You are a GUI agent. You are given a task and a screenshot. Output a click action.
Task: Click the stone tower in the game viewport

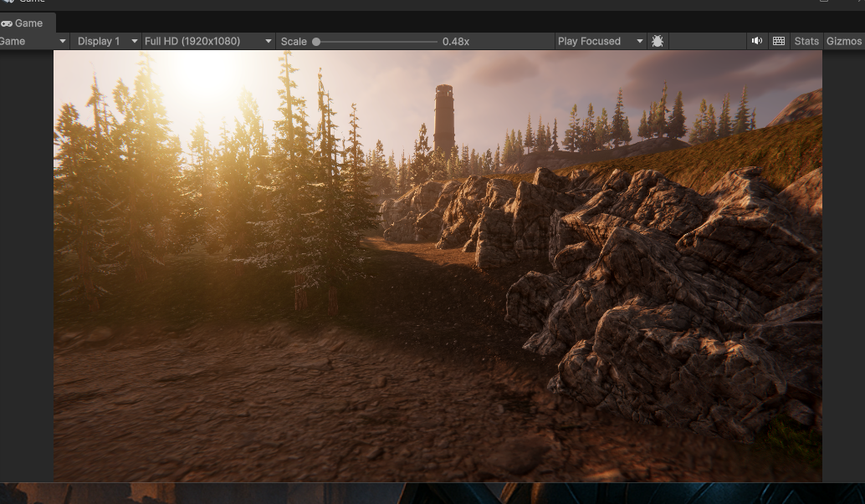point(443,117)
